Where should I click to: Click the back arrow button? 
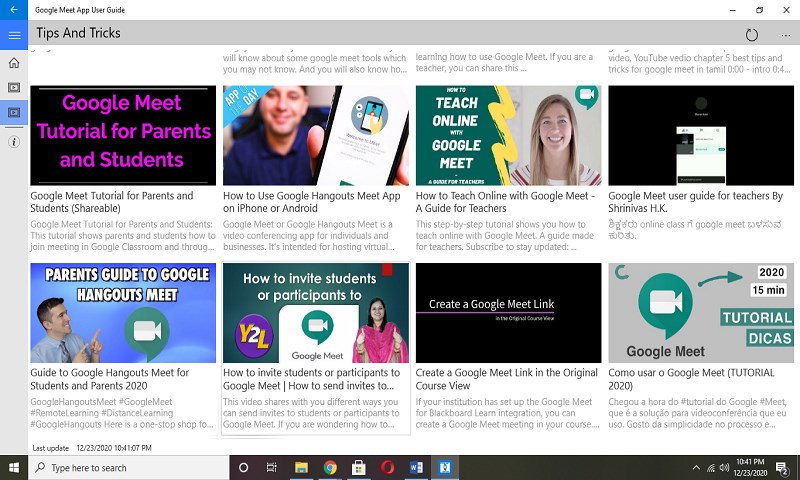14,10
